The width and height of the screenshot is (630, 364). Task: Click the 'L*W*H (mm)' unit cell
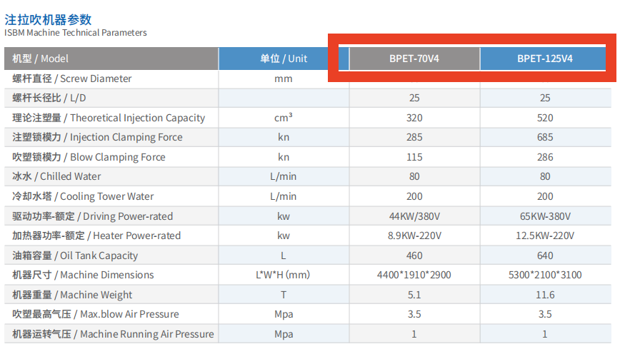(283, 275)
